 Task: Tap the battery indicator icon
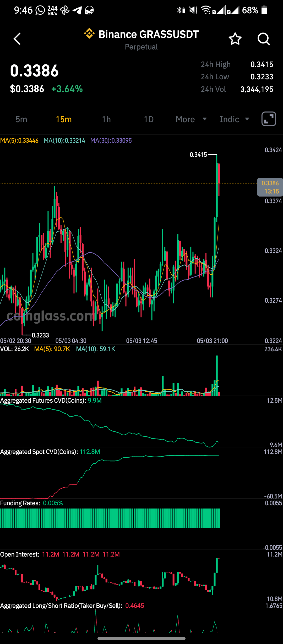(264, 10)
